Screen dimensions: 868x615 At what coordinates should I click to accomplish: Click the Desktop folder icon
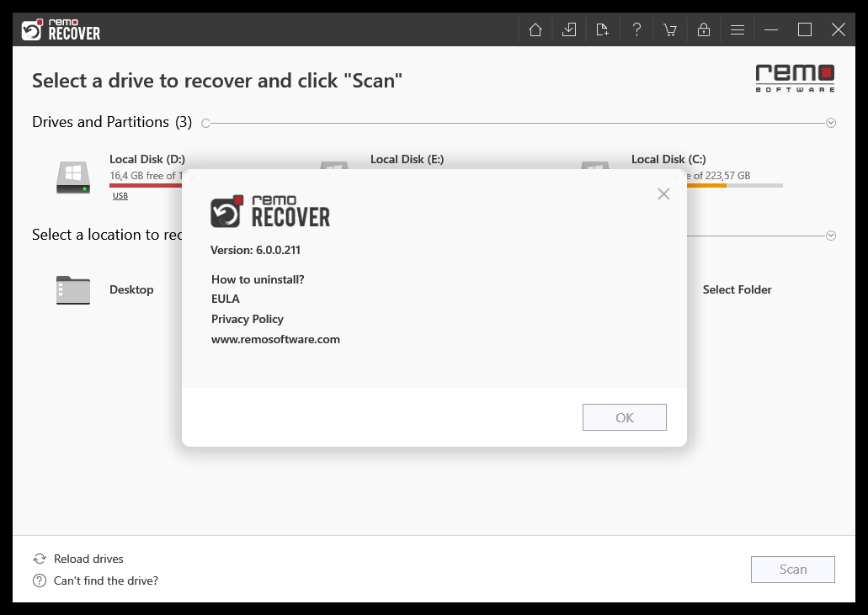pyautogui.click(x=73, y=289)
